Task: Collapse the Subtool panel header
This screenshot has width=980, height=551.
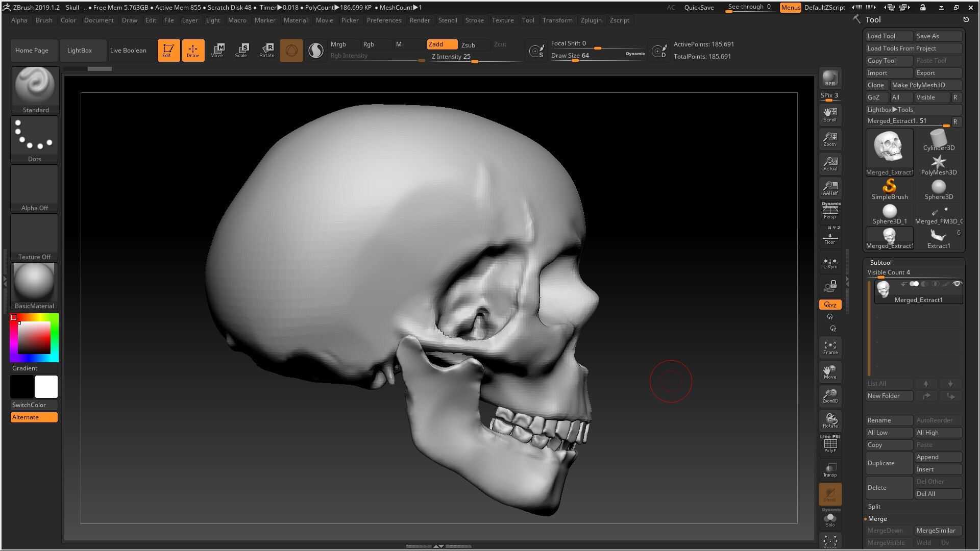Action: (880, 262)
